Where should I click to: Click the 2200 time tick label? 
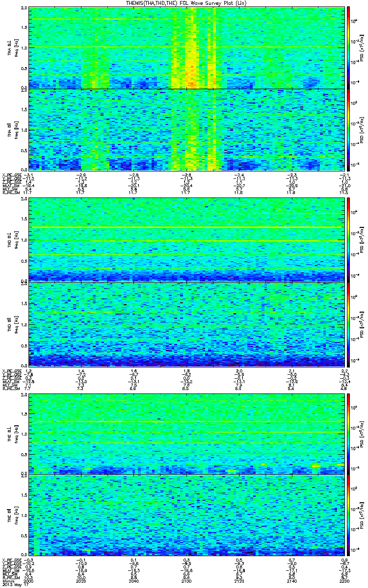[x=344, y=581]
